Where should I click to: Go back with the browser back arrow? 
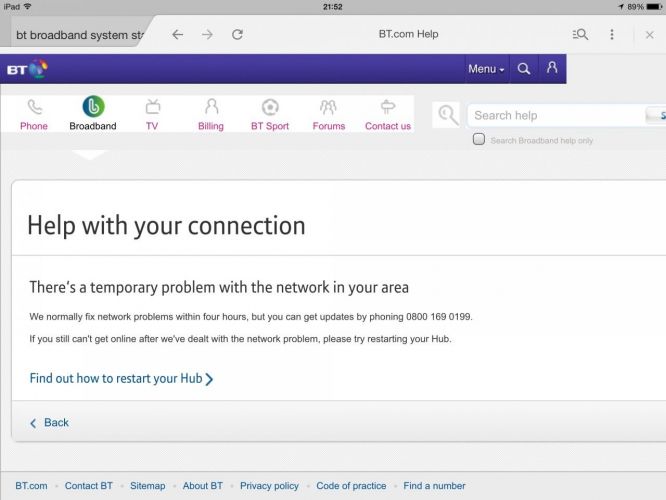178,34
